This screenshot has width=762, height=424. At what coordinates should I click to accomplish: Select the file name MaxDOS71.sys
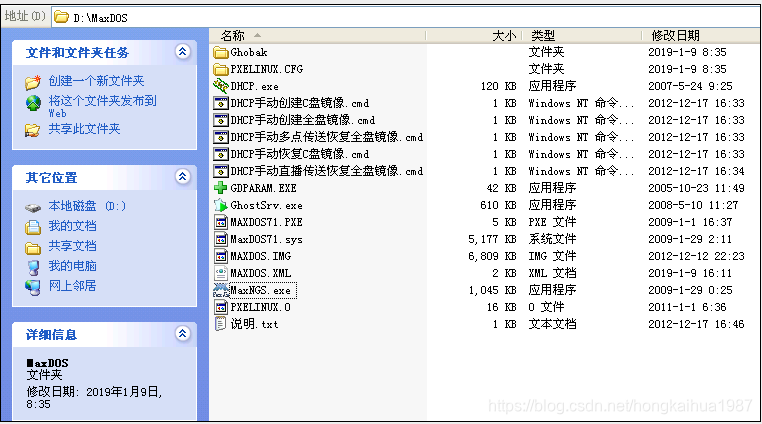click(x=266, y=239)
